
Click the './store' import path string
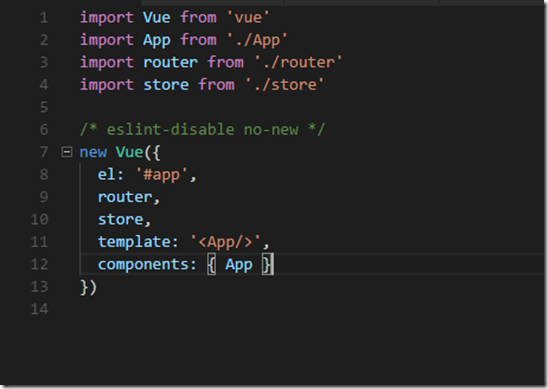point(284,85)
